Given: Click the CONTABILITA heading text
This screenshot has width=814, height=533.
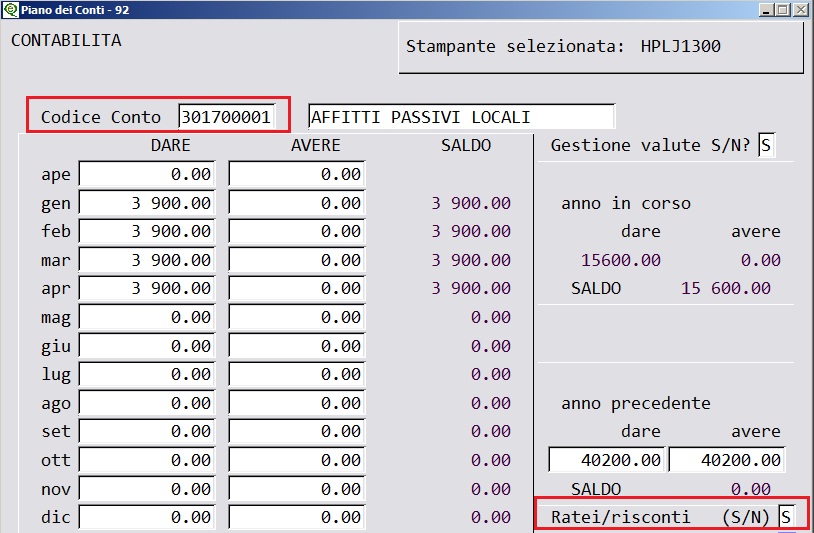Looking at the screenshot, I should click(66, 40).
